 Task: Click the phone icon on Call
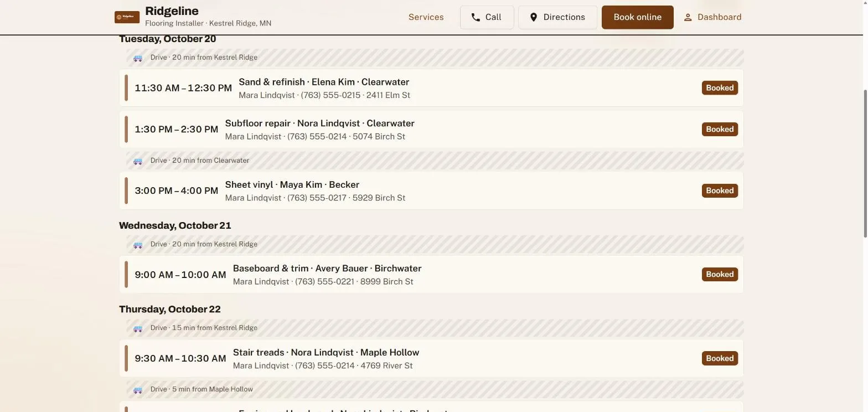click(476, 17)
